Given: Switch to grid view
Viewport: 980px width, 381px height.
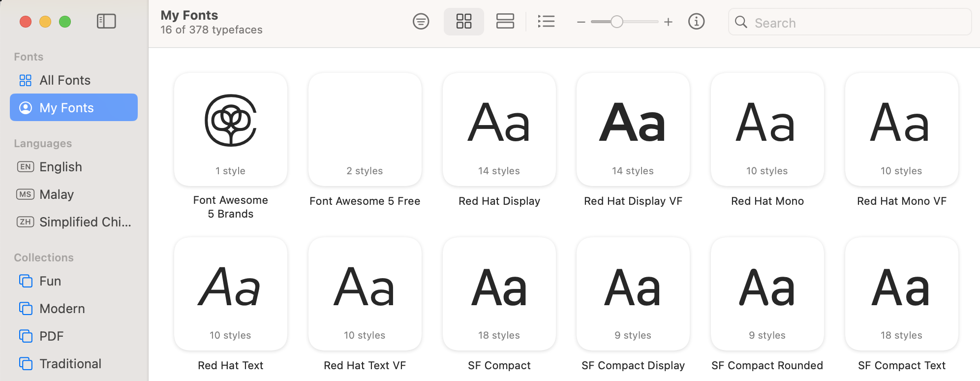Looking at the screenshot, I should point(463,22).
